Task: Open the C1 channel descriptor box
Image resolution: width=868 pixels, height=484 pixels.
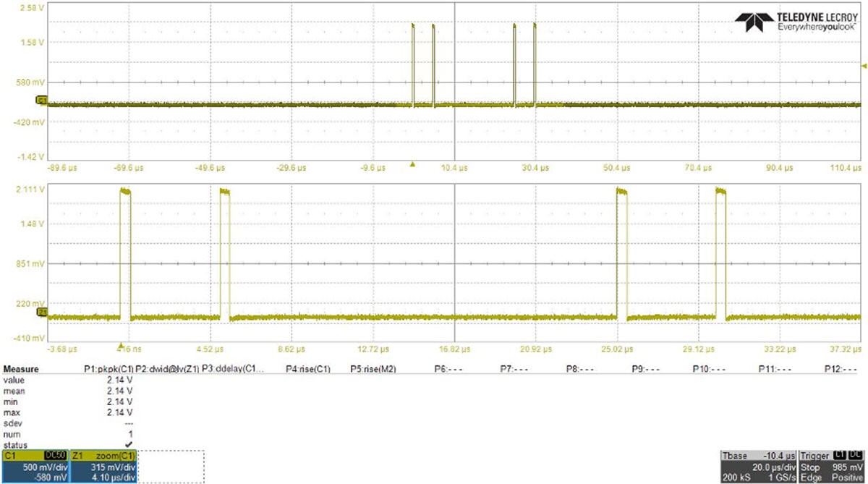Action: click(x=35, y=467)
